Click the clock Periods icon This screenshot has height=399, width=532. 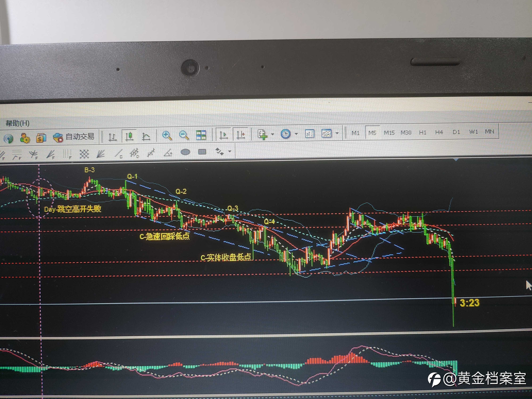click(285, 134)
